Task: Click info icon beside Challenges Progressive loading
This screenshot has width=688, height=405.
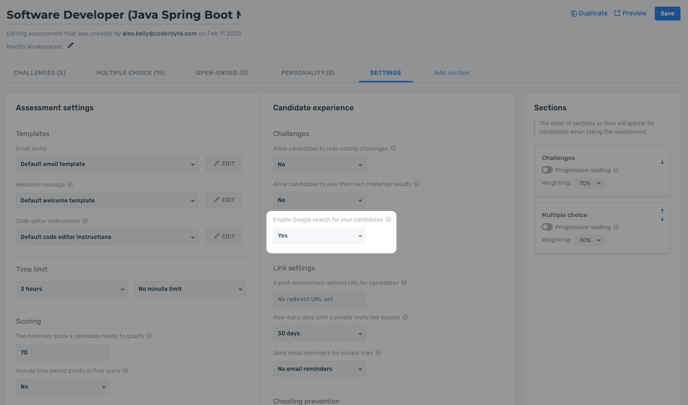Action: (616, 170)
